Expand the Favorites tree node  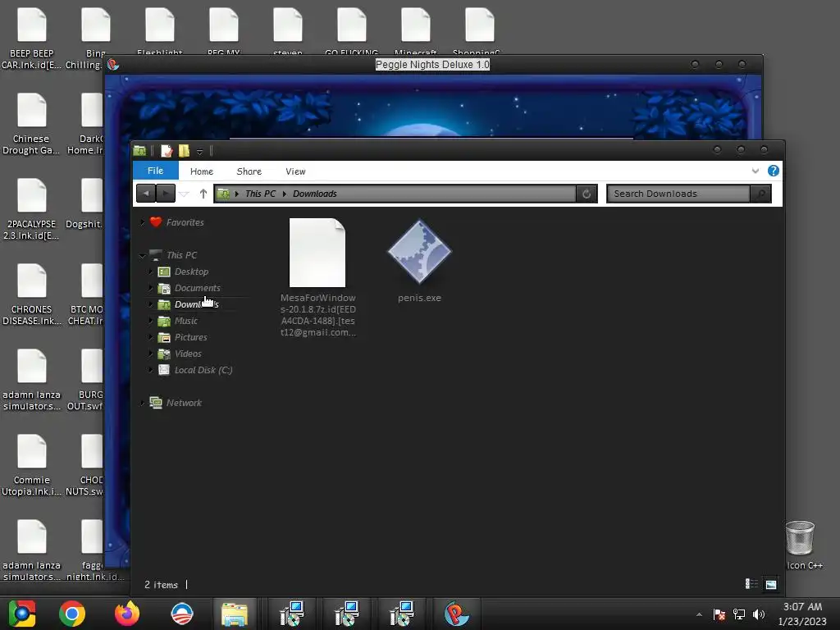[142, 222]
